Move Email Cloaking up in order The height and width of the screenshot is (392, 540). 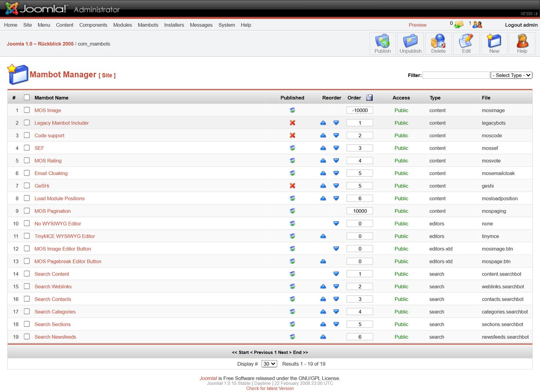pyautogui.click(x=323, y=173)
